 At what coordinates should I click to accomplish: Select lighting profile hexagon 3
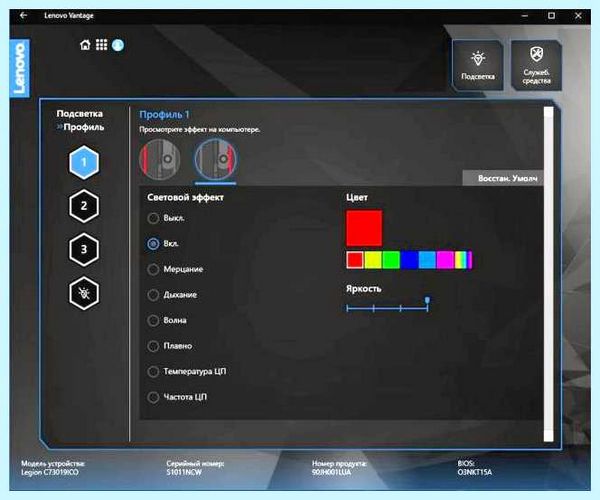[84, 250]
